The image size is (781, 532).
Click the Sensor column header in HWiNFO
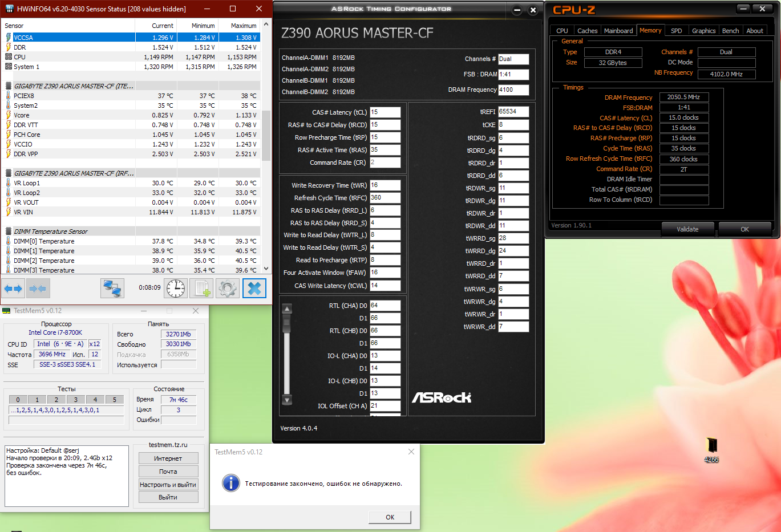68,26
